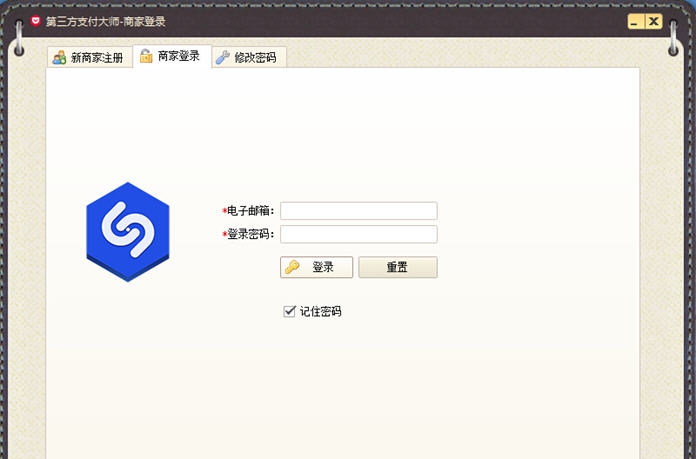Click the 登录 button with key icon

pyautogui.click(x=316, y=267)
